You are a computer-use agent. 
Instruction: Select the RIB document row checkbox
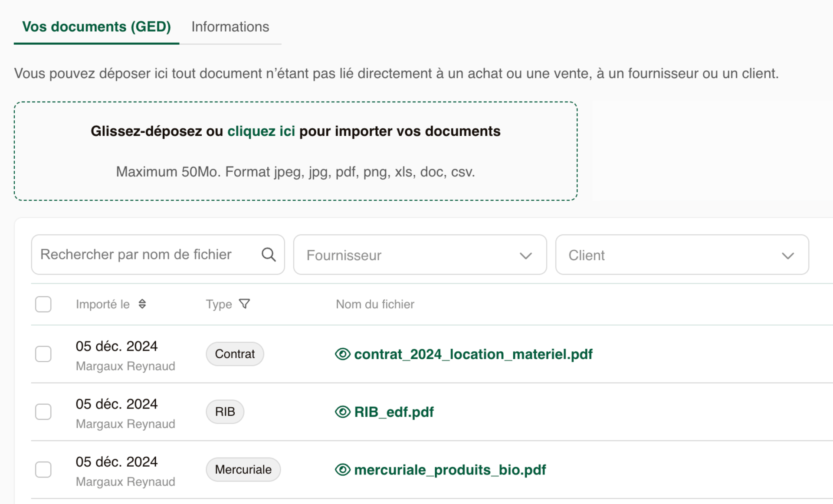pos(43,412)
